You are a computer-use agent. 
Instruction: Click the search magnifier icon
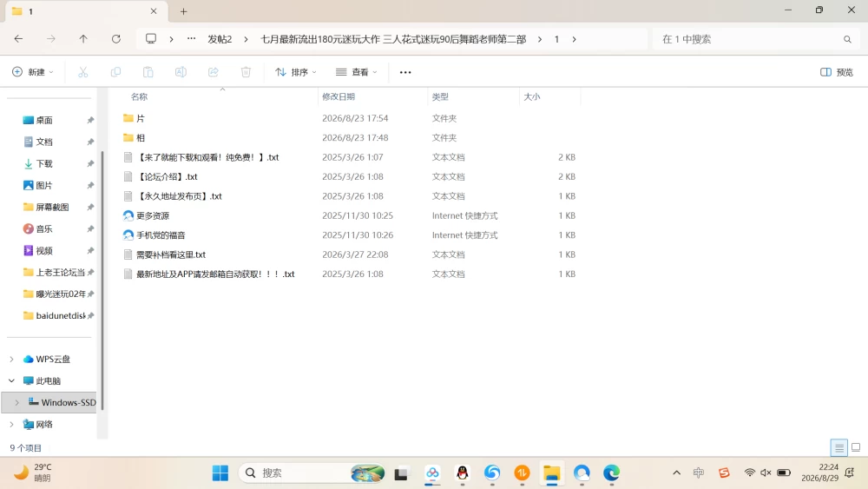[x=847, y=39]
